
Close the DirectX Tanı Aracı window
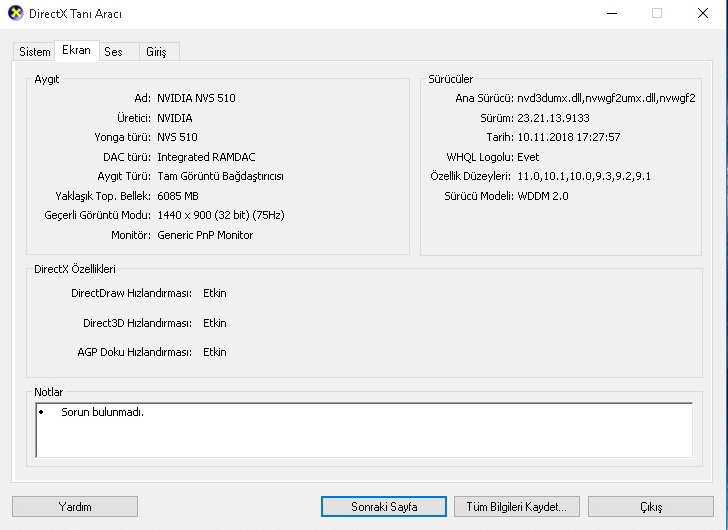coord(703,13)
